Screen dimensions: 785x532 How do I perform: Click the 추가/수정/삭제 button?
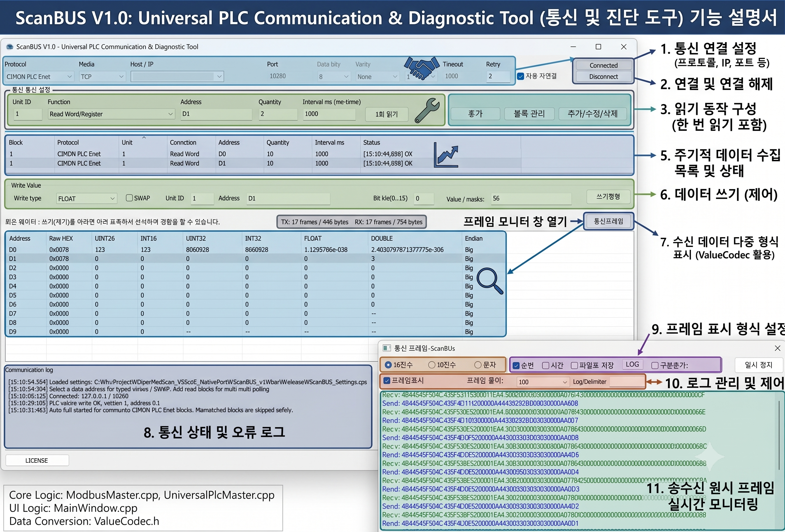click(592, 114)
